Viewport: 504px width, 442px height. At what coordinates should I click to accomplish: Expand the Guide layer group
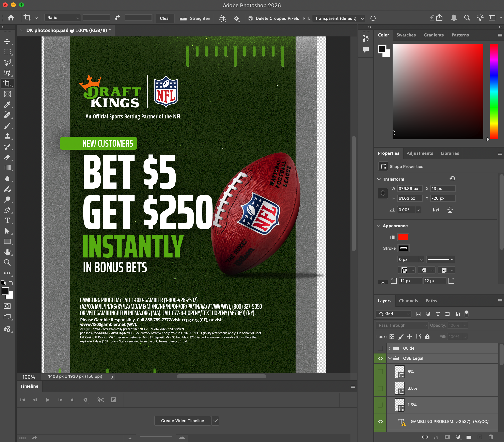(x=389, y=348)
